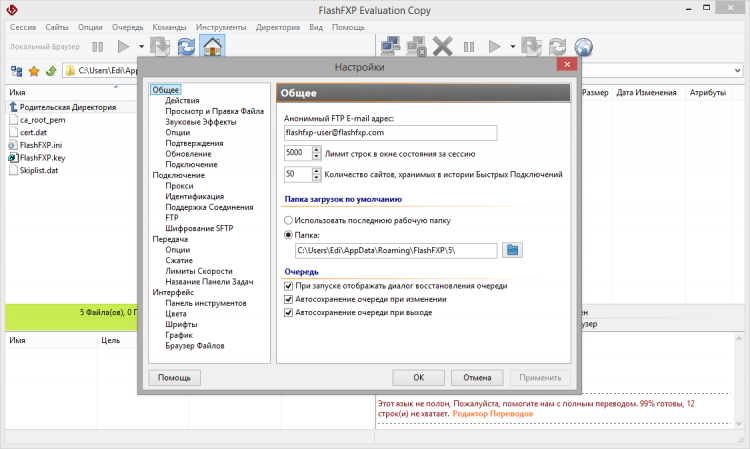Click the Применить button

coord(540,378)
